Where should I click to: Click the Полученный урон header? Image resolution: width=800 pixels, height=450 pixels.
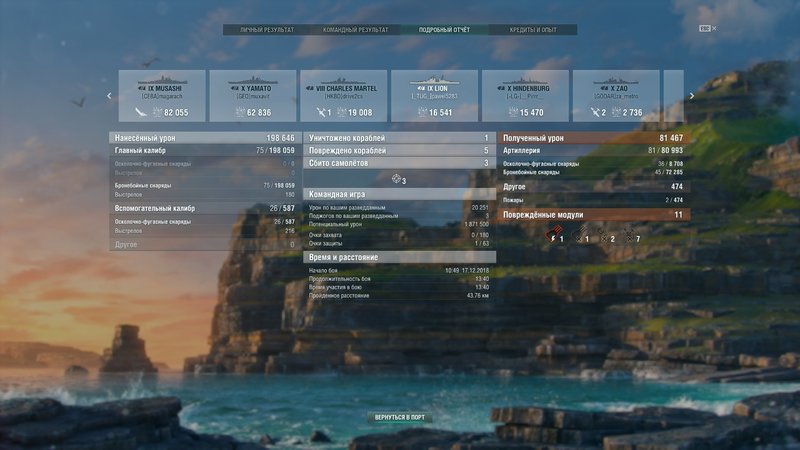point(594,138)
